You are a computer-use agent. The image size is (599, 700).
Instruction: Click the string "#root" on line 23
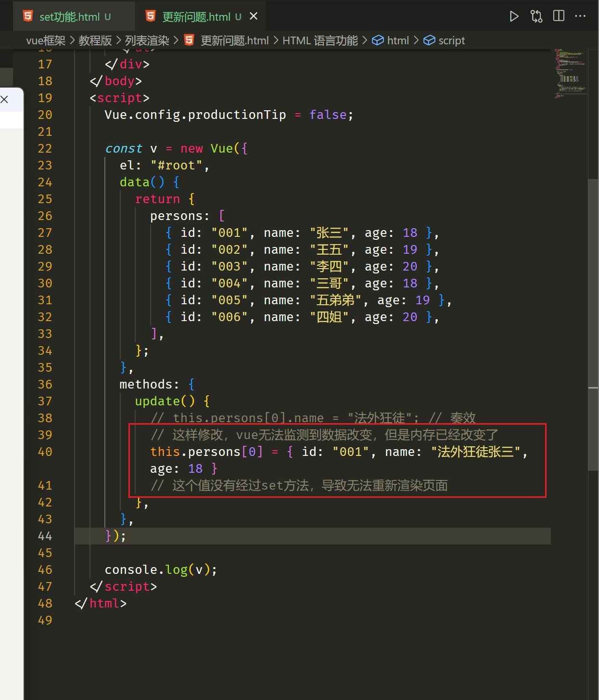176,165
